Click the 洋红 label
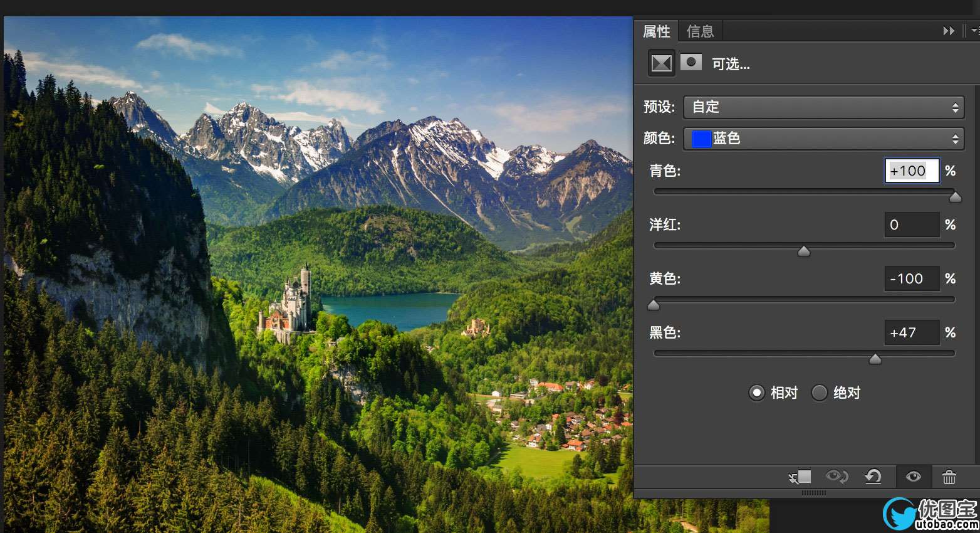 (665, 224)
